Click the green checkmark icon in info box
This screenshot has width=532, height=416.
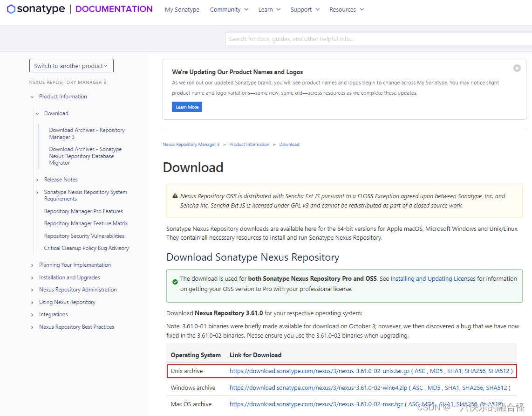coord(175,282)
